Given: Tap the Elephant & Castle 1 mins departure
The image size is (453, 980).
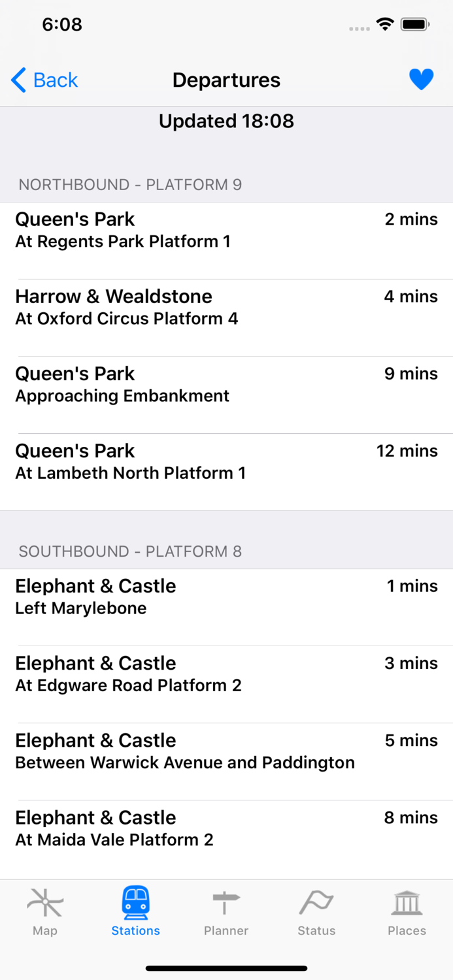Looking at the screenshot, I should tap(226, 596).
